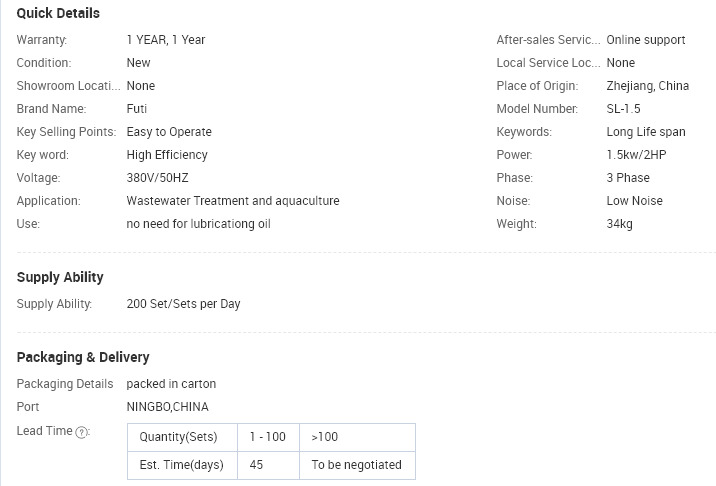The image size is (716, 486).
Task: Click the truncated After-sales Service label
Action: tap(548, 40)
